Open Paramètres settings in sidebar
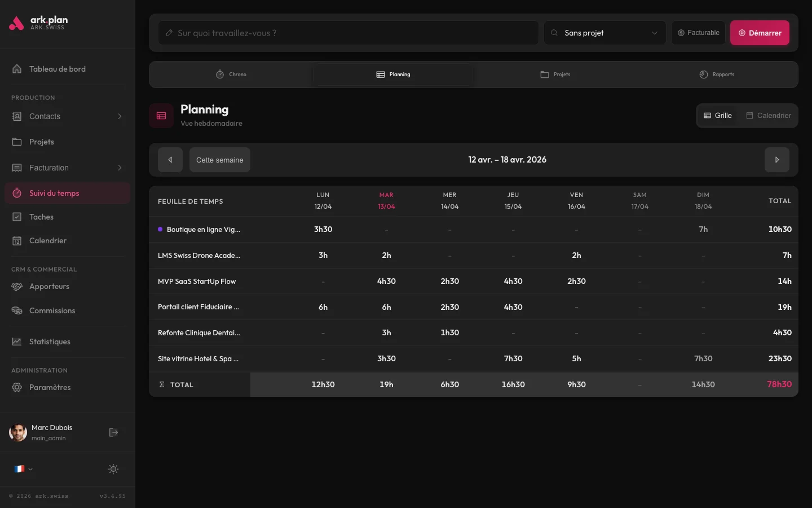812x508 pixels. pyautogui.click(x=50, y=387)
